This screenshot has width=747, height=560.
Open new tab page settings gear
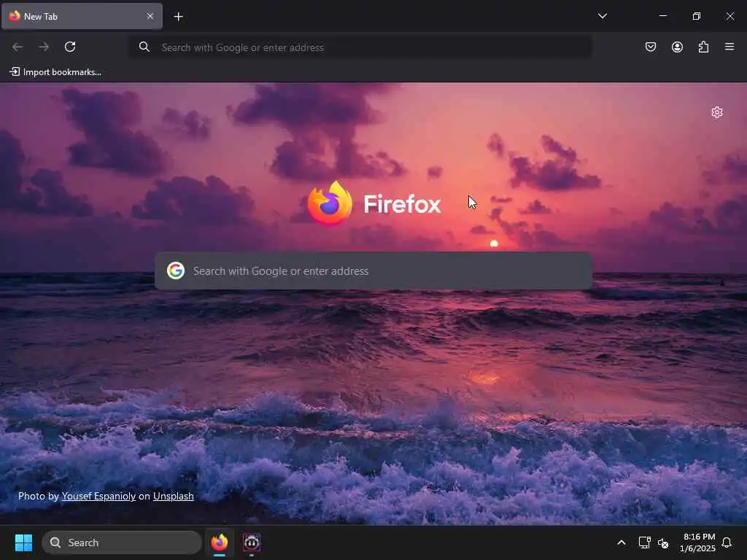pos(717,112)
